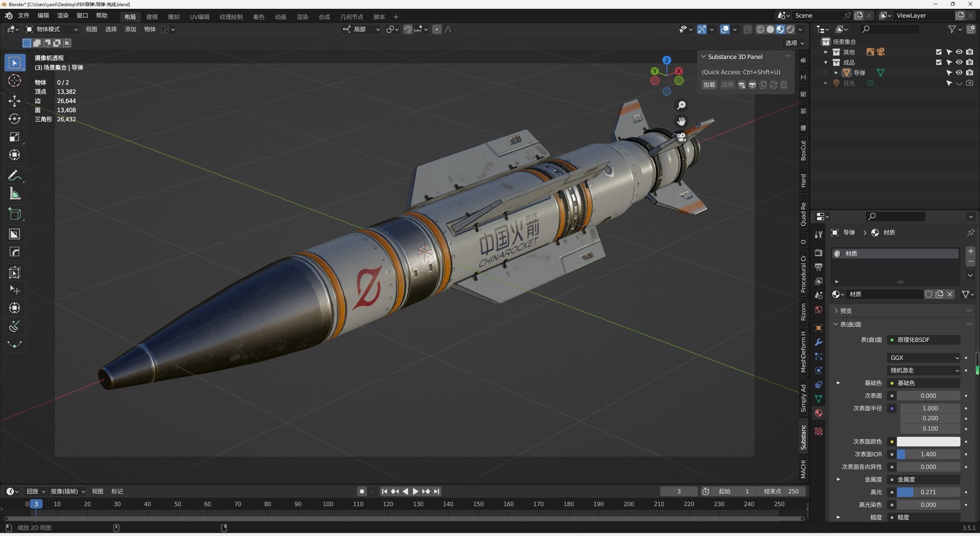This screenshot has height=536, width=980.
Task: Open the 随机游走 subsurface method dropdown
Action: click(923, 370)
